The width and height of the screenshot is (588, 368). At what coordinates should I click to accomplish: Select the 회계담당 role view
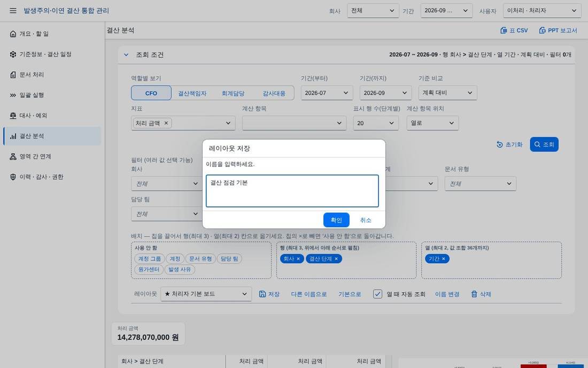(233, 93)
